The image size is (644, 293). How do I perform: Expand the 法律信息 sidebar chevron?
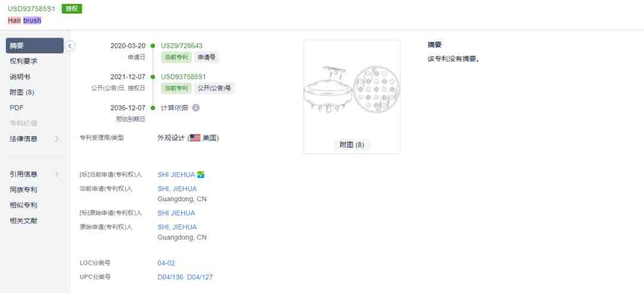(57, 139)
